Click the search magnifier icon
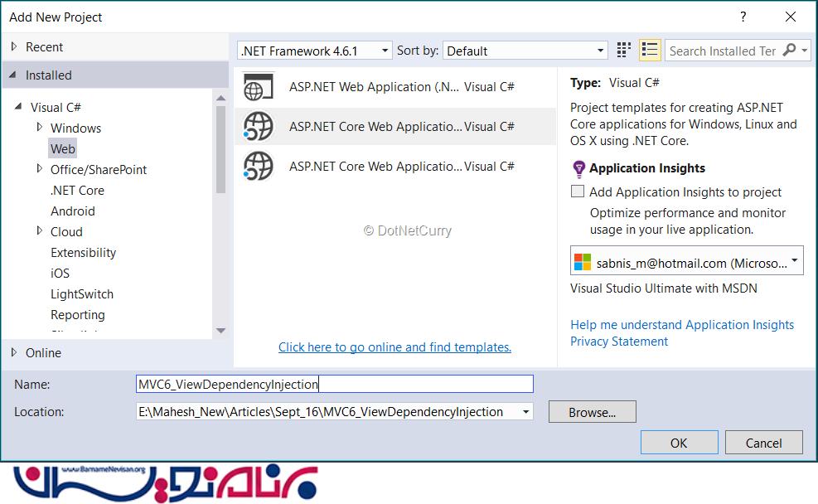Viewport: 818px width, 504px height. tap(789, 51)
